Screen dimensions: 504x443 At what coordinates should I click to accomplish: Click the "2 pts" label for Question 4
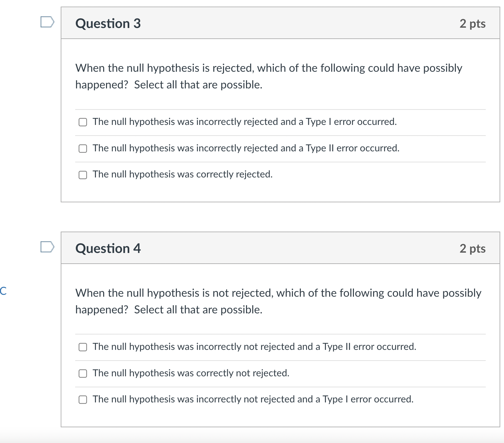472,248
